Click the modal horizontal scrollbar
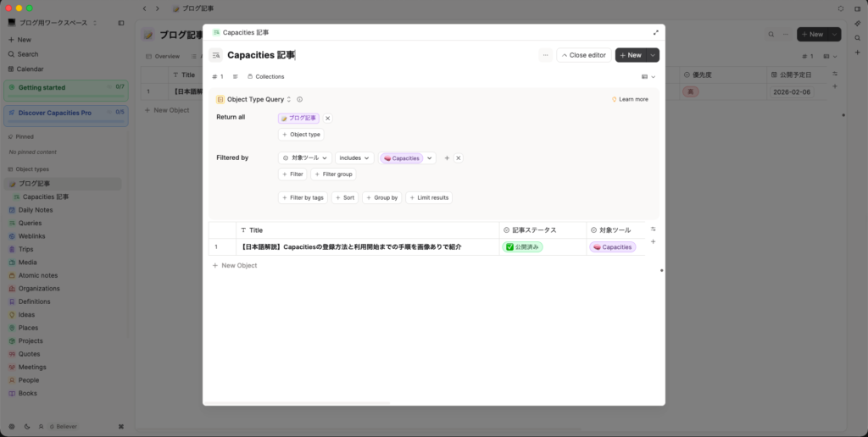 pyautogui.click(x=298, y=403)
